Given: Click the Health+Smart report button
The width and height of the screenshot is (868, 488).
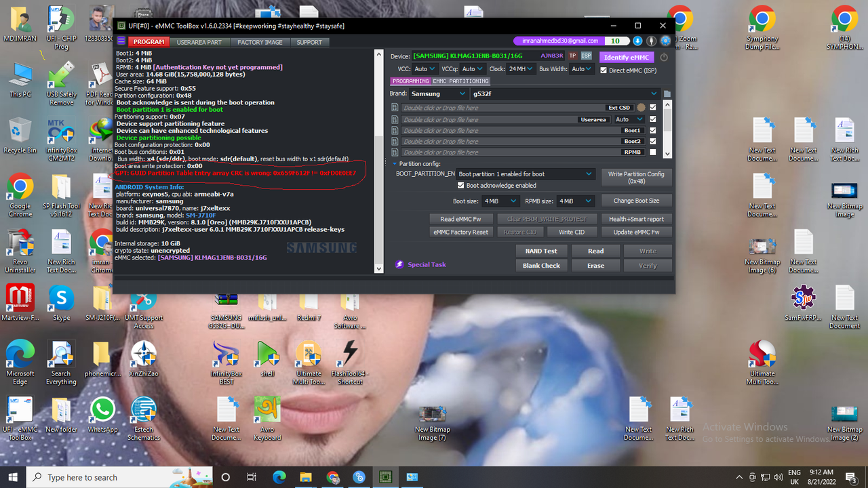Looking at the screenshot, I should point(636,219).
